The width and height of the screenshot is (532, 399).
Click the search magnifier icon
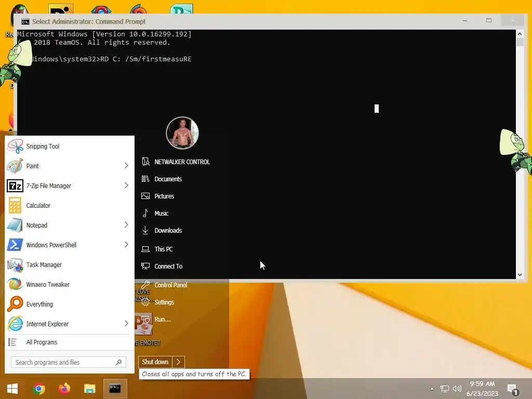(x=119, y=362)
